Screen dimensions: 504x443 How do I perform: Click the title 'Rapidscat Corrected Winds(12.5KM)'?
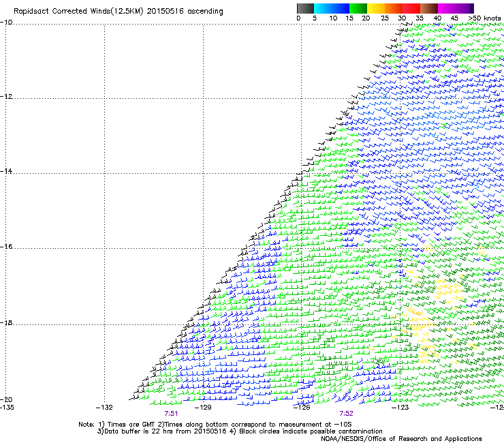(78, 12)
